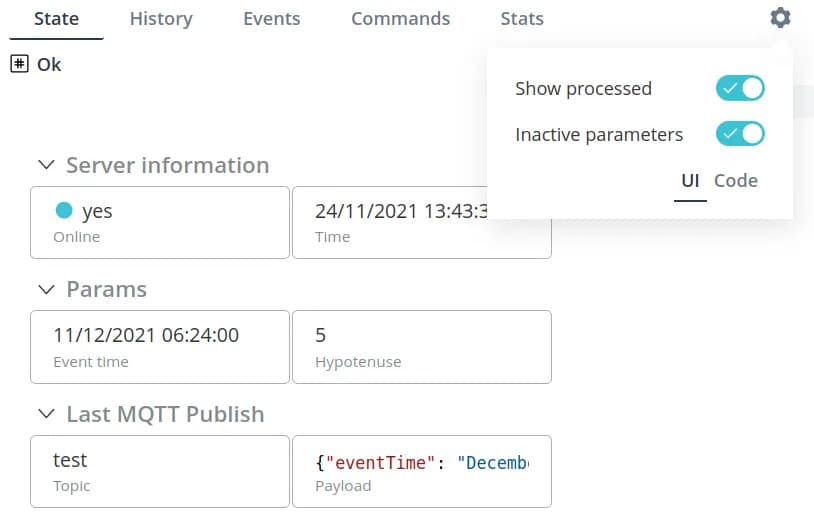Click the Payload JSON field
Screen dimensions: 814x521
421,471
